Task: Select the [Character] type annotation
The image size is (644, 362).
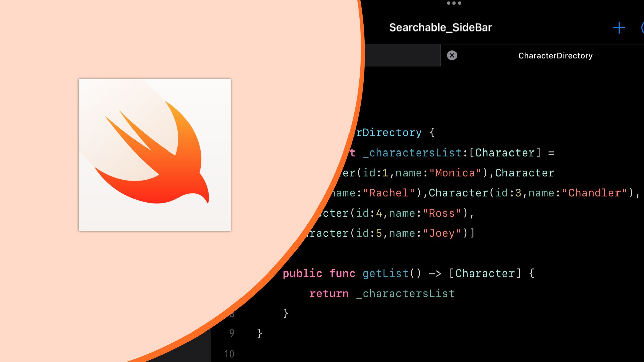Action: [486, 273]
